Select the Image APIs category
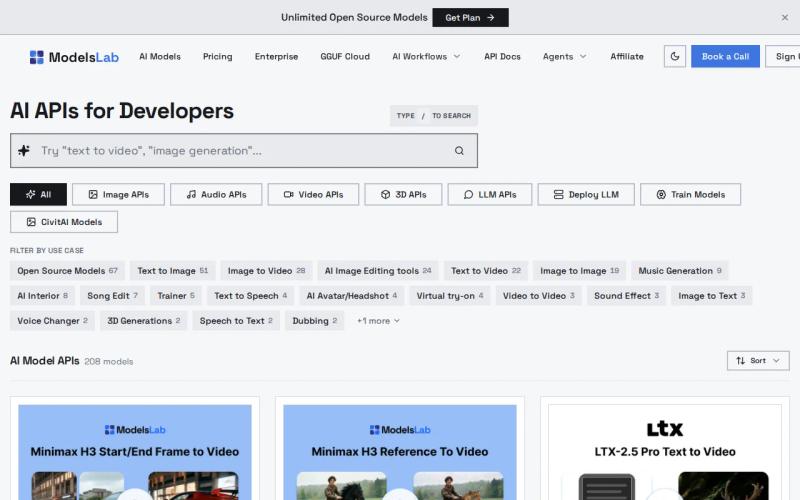 pyautogui.click(x=118, y=194)
